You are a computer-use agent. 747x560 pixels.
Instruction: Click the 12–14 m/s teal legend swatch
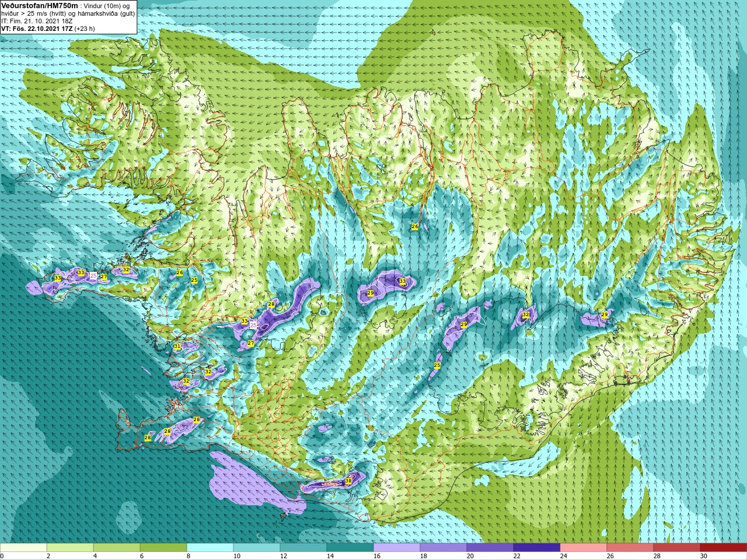[x=303, y=548]
